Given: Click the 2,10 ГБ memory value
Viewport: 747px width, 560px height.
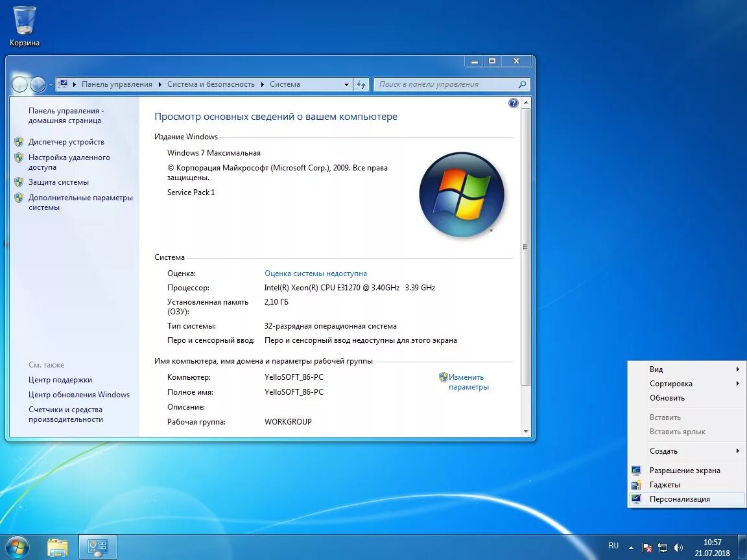Looking at the screenshot, I should pos(276,302).
